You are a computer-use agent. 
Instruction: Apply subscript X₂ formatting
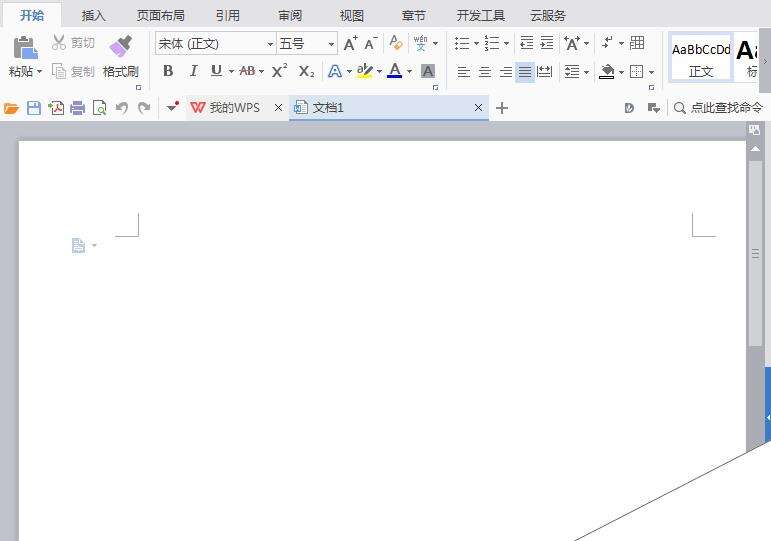[306, 71]
